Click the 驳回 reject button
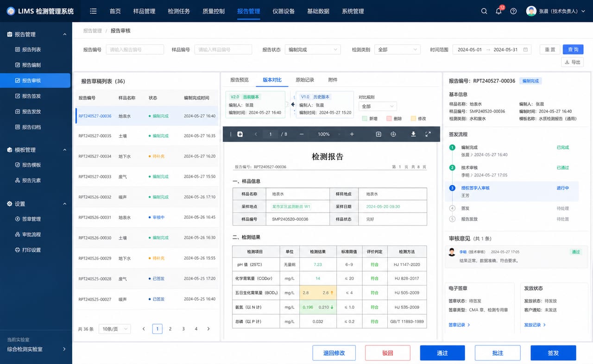Screen dimensions: 593x364 [388, 353]
